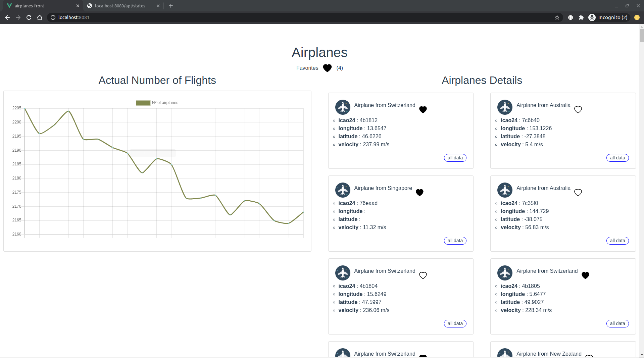Screen dimensions: 644x358
Task: Click the yellow update notification icon
Action: 637,17
